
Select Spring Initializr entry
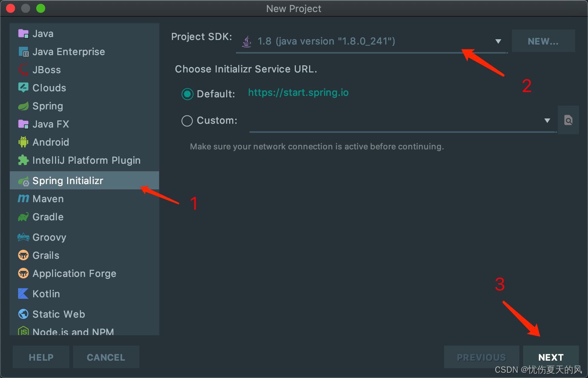coord(84,180)
